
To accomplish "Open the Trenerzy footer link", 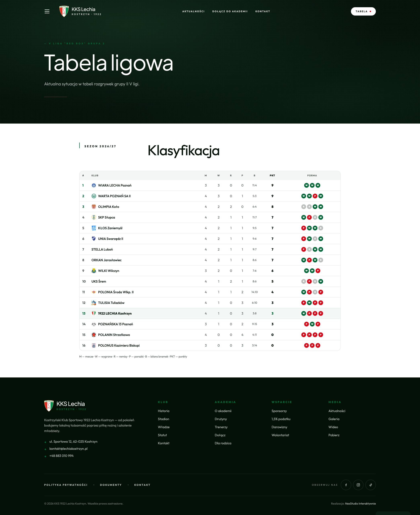I will click(x=221, y=427).
